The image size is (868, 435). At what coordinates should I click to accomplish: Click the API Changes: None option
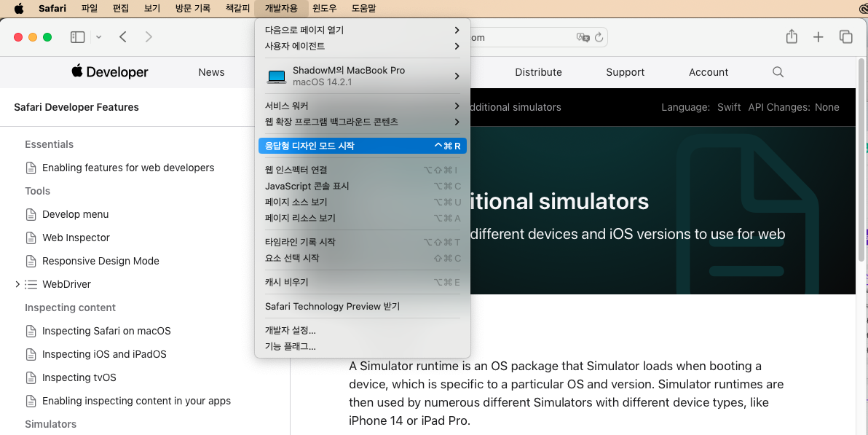794,107
